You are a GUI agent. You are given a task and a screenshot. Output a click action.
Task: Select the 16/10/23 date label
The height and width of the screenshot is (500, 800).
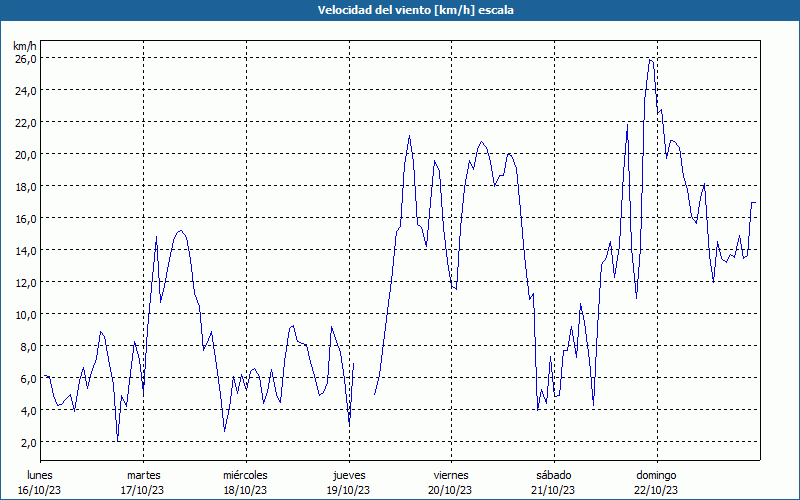click(40, 490)
